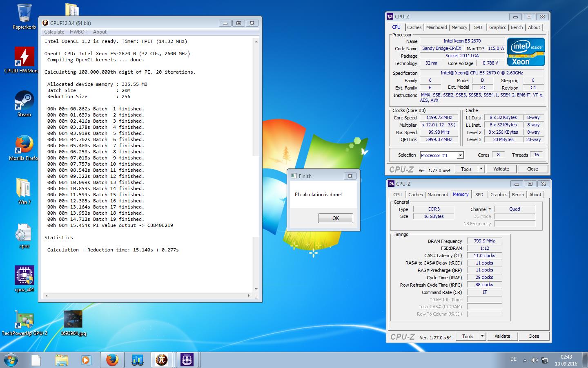Open the media player taskbar icon
588x368 pixels.
pos(86,360)
